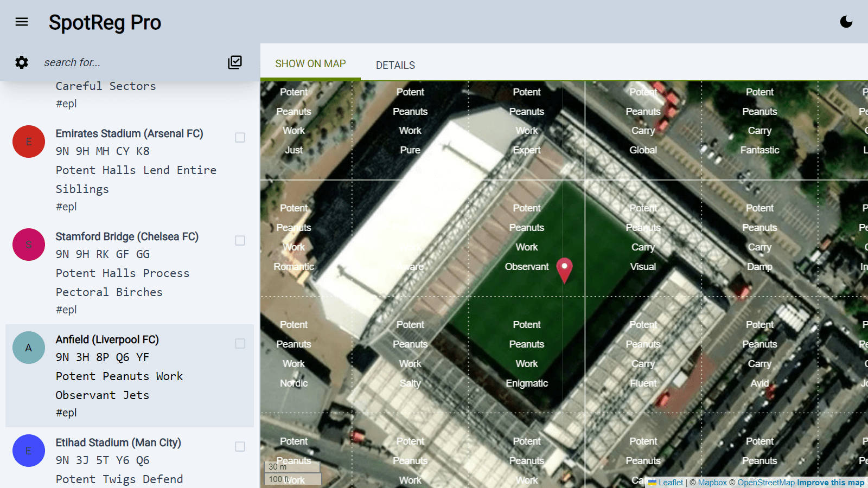Click the Fluent grid cell label on map
This screenshot has width=868, height=488.
643,383
